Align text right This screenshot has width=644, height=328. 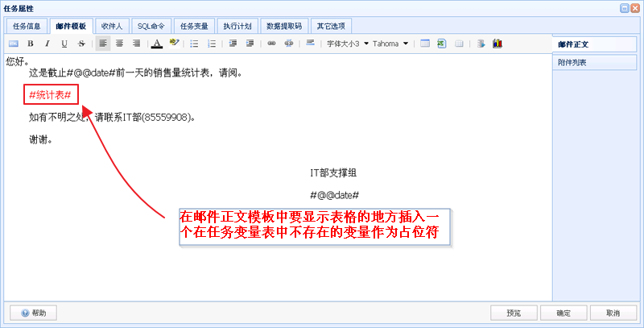[x=137, y=44]
